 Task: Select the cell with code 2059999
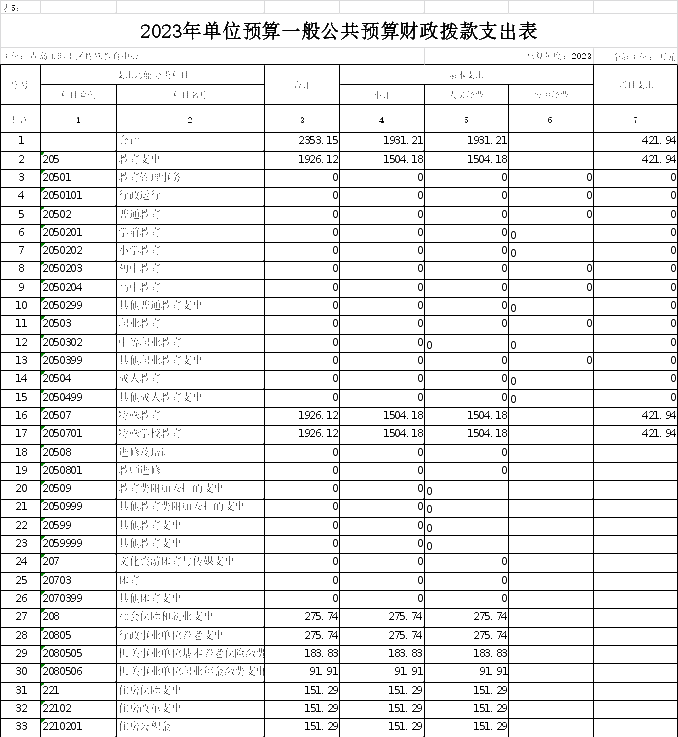(x=78, y=543)
